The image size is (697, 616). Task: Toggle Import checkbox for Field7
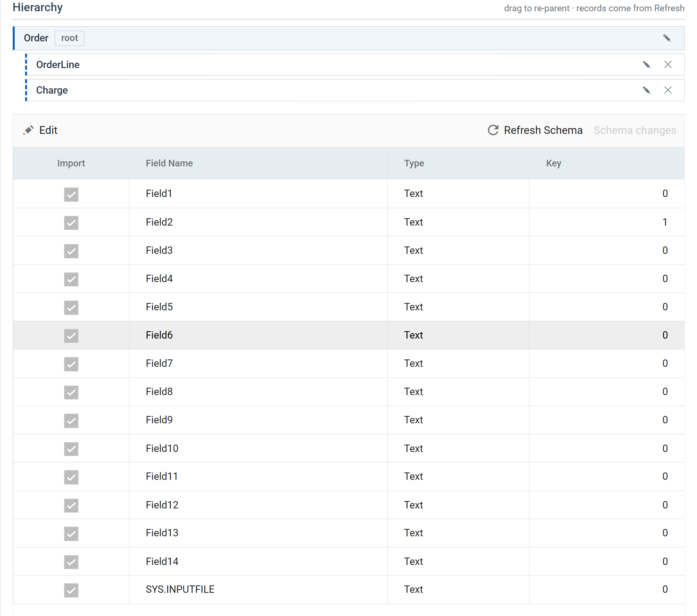pos(71,364)
